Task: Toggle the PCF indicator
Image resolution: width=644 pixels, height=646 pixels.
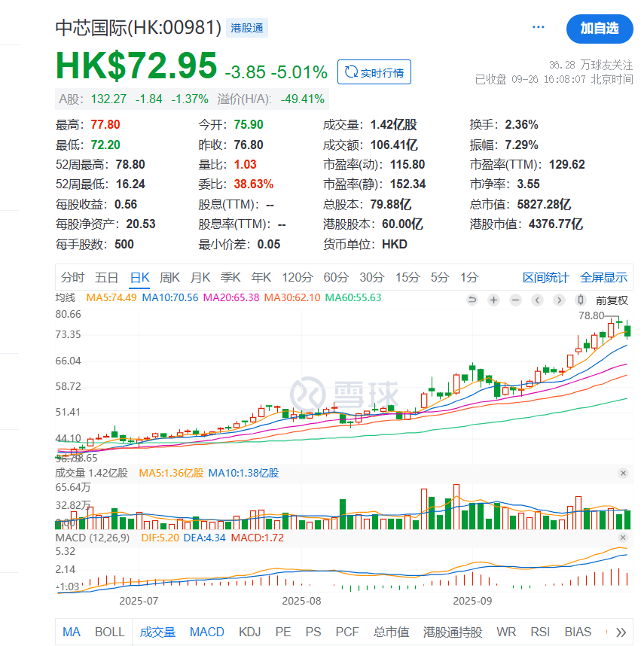Action: [347, 632]
